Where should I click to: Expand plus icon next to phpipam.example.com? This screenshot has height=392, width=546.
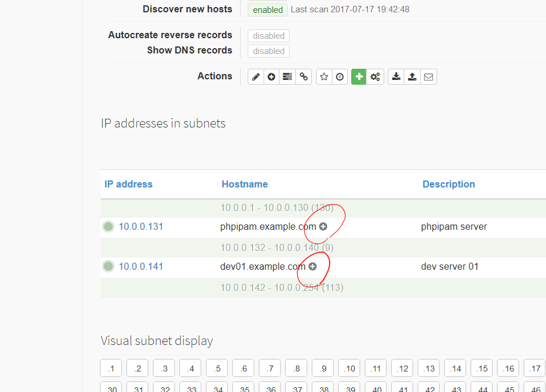click(x=323, y=226)
